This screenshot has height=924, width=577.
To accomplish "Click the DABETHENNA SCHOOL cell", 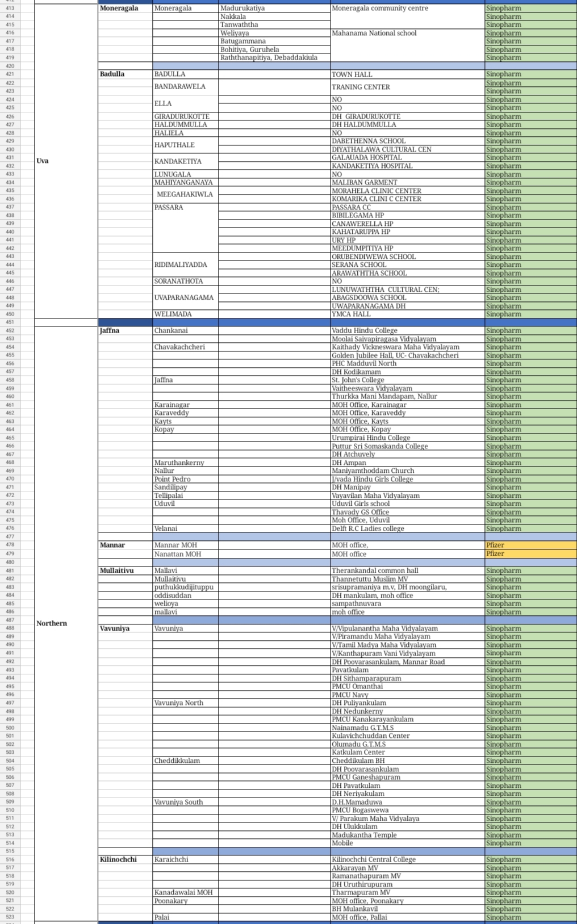I will pyautogui.click(x=407, y=141).
